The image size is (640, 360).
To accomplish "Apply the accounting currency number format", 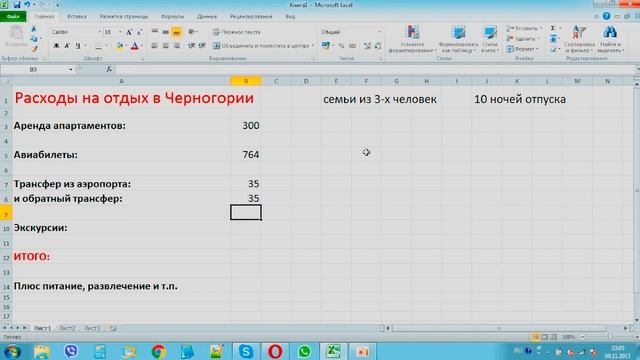I will tap(325, 46).
